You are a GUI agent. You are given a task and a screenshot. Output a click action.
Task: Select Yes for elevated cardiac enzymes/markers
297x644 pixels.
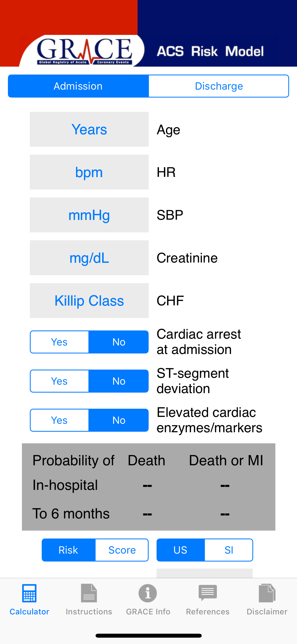(x=59, y=420)
